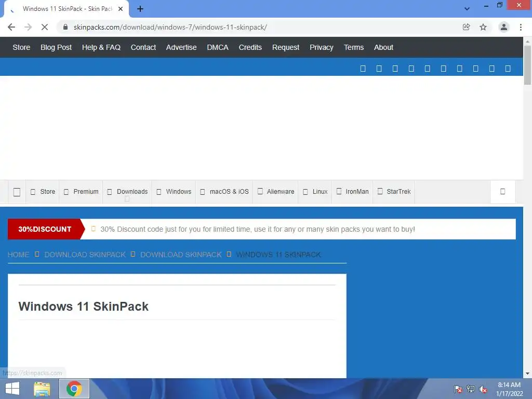
Task: Click the home icon in category bar
Action: pyautogui.click(x=17, y=192)
